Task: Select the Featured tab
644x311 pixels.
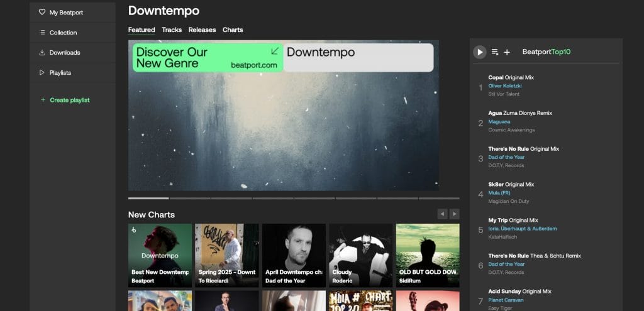Action: (x=142, y=30)
